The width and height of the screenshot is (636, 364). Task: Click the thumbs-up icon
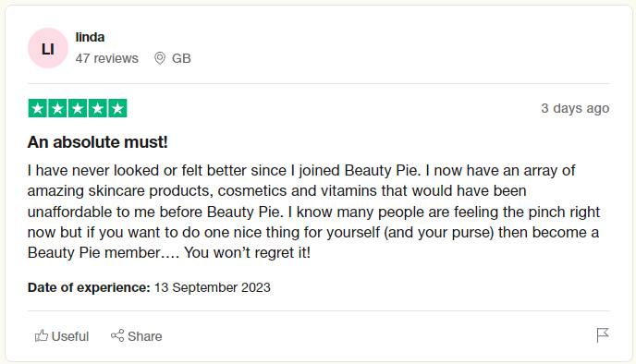tap(42, 335)
